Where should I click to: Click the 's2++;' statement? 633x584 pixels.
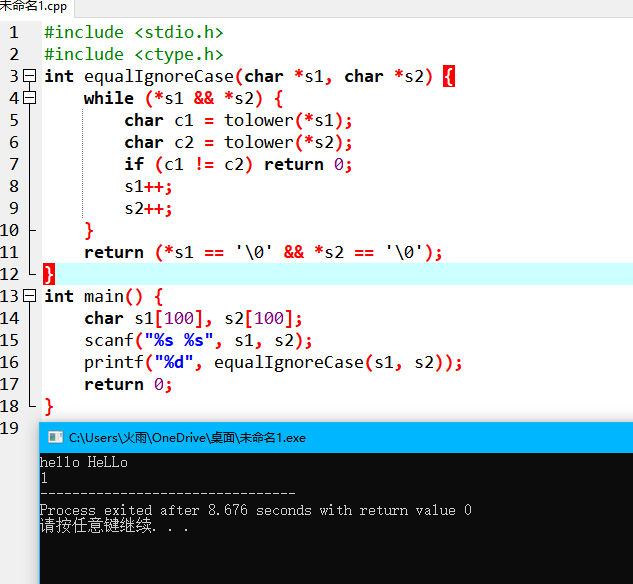(148, 209)
